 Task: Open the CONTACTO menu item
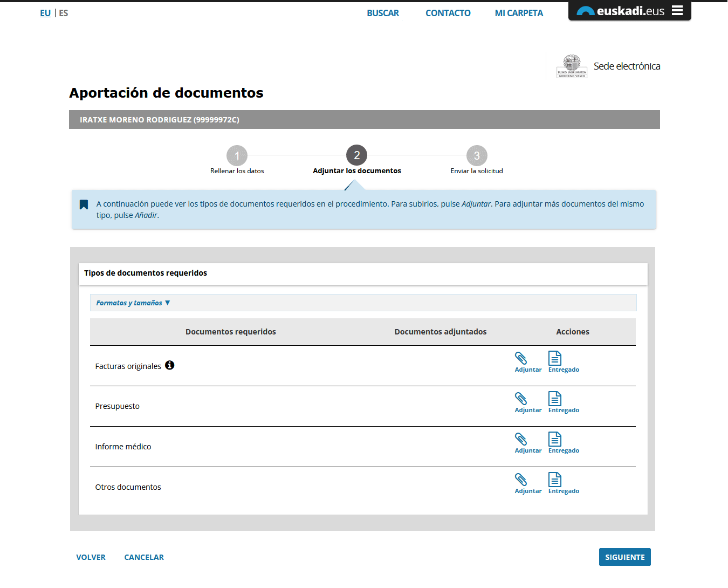448,13
